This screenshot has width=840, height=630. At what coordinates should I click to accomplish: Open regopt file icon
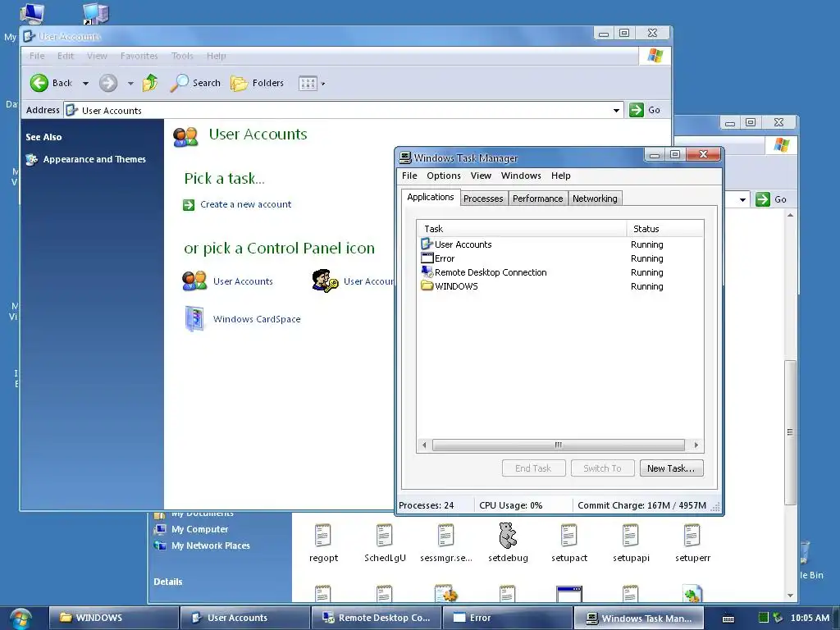(x=323, y=543)
